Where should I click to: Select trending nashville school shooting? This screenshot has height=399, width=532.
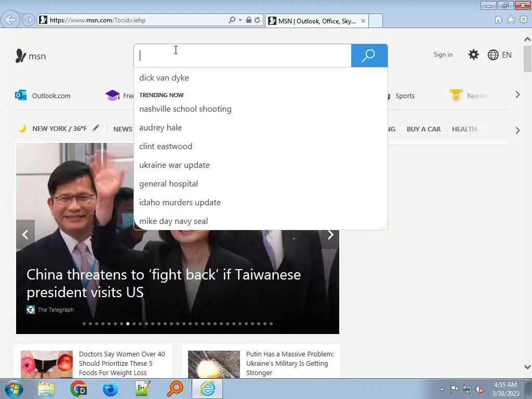pyautogui.click(x=185, y=109)
